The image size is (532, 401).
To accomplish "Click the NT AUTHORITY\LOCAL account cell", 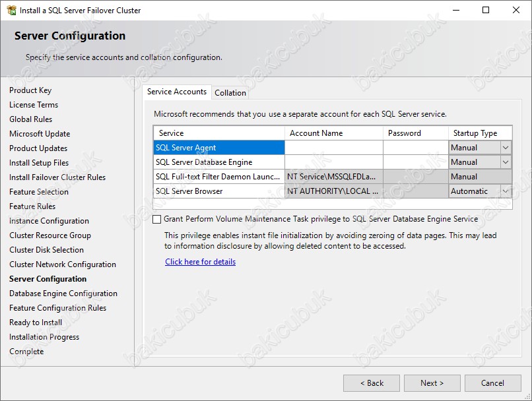I will [334, 191].
